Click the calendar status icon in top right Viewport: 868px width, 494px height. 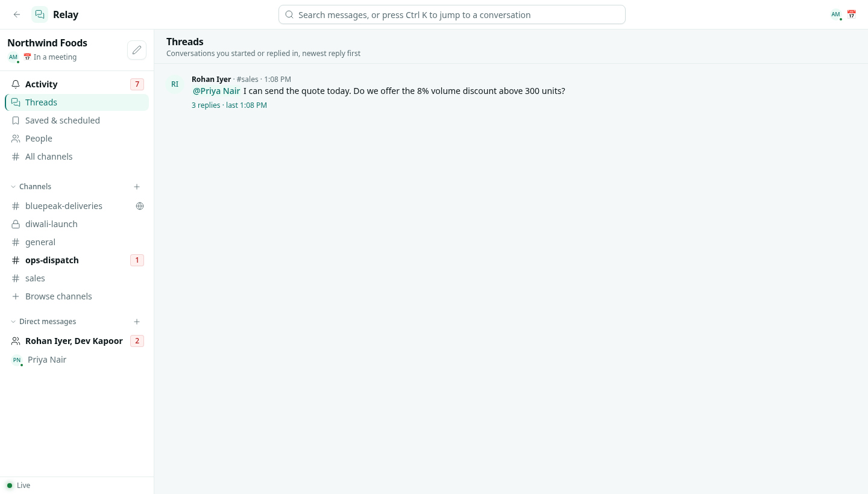851,14
